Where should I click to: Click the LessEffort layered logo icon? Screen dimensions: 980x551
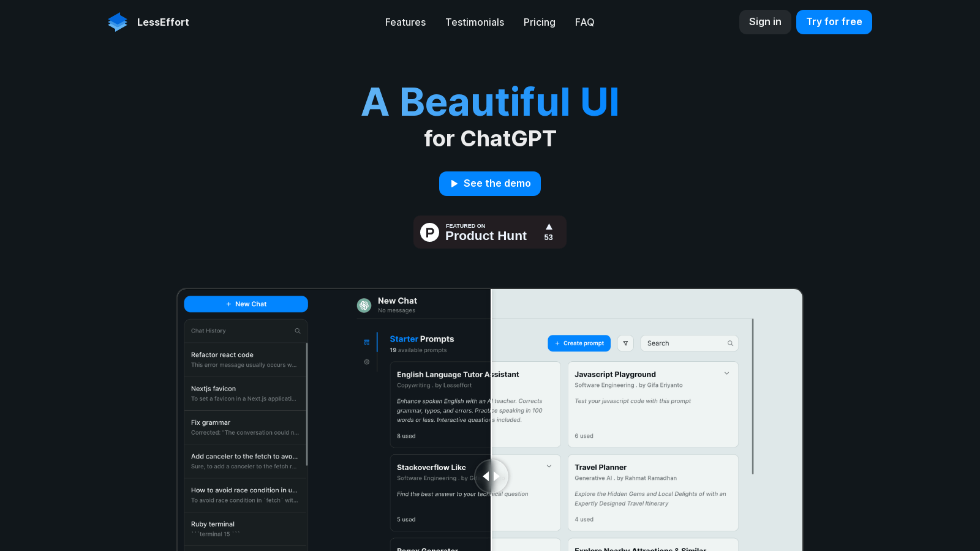[118, 22]
